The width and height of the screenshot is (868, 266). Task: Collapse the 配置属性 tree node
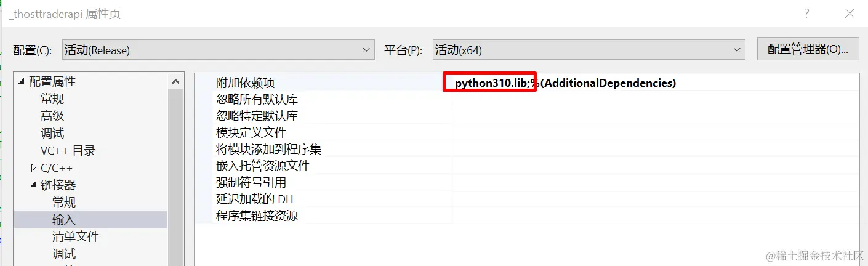pyautogui.click(x=22, y=82)
